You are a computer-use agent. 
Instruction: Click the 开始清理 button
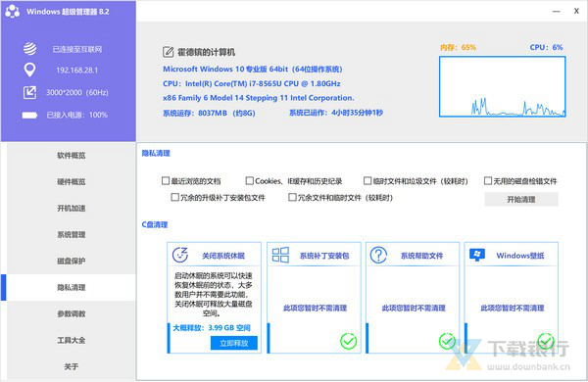coord(521,199)
